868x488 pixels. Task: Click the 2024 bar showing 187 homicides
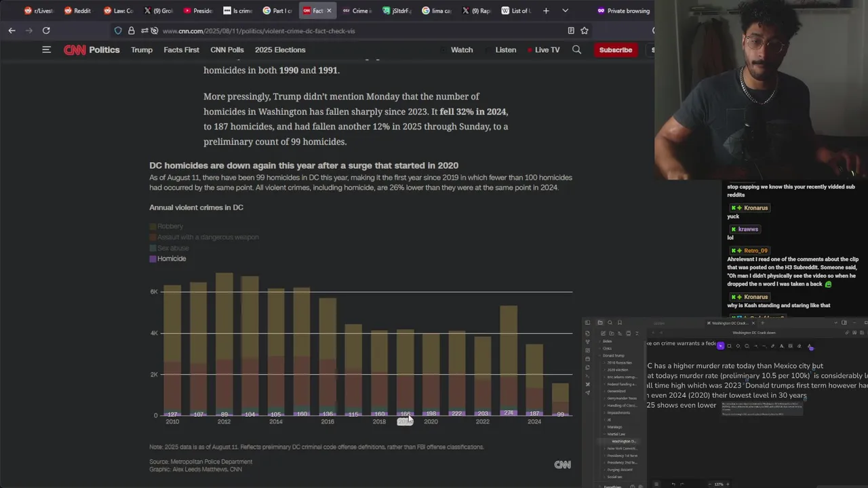(x=534, y=380)
